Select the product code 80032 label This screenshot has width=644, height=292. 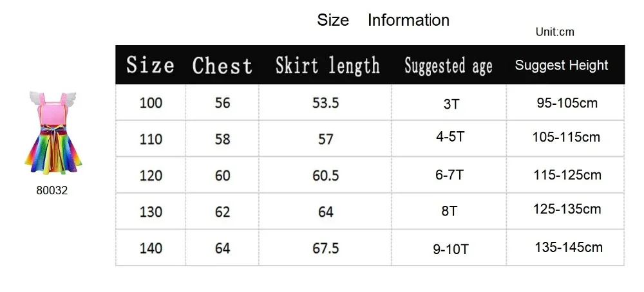coord(52,191)
